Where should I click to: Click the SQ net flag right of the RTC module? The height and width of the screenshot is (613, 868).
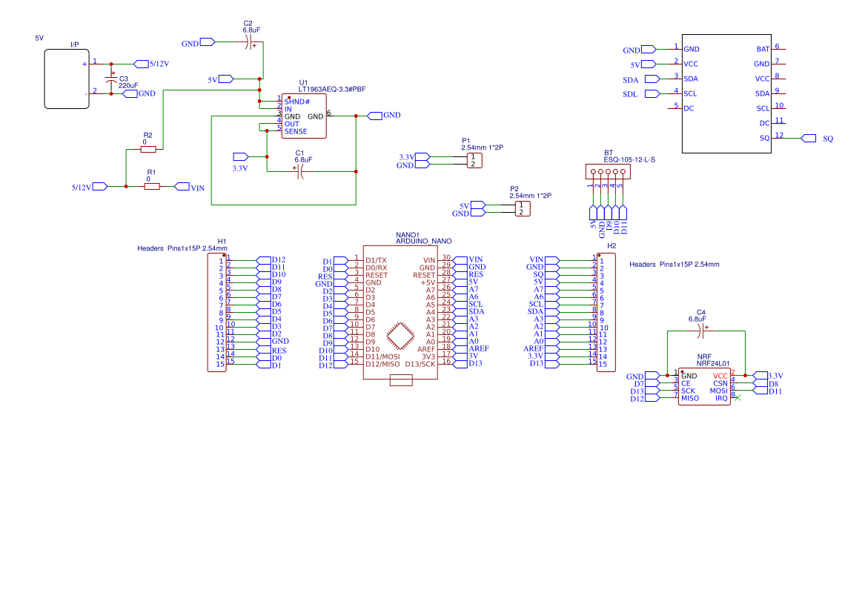808,139
